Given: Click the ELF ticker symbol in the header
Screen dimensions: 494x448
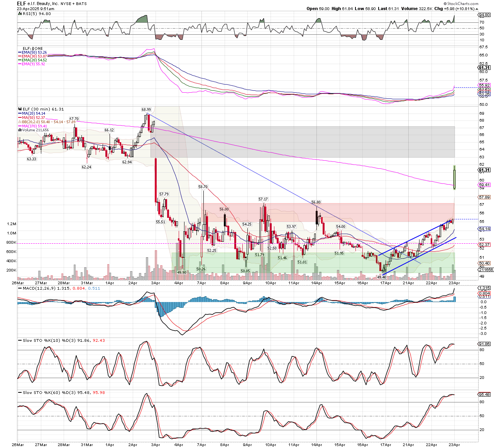Looking at the screenshot, I should coord(22,3).
